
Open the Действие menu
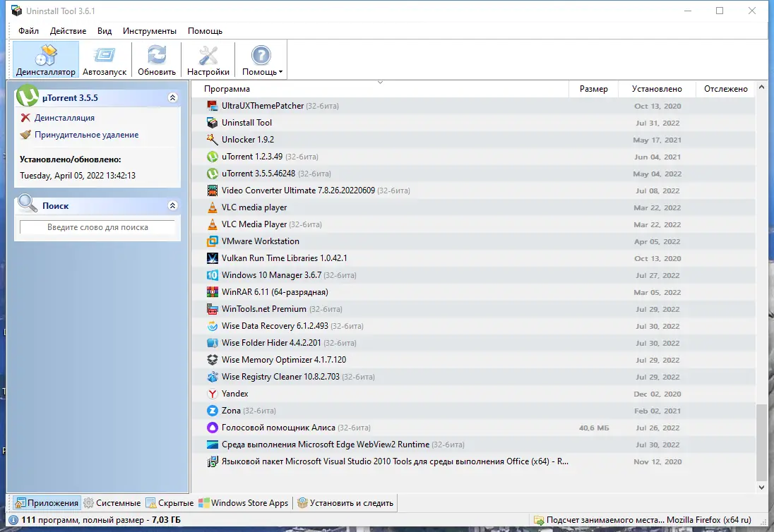[68, 30]
